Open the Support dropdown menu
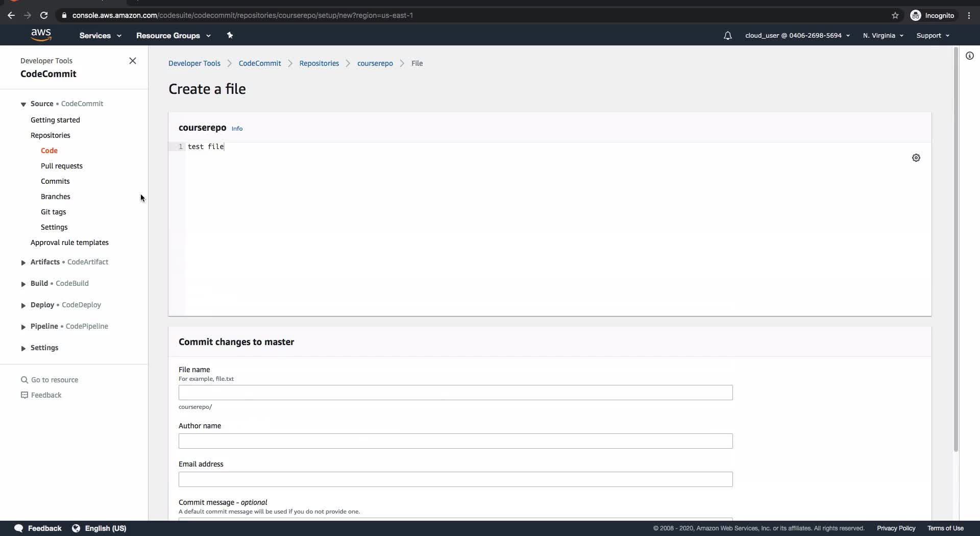Viewport: 980px width, 536px height. click(933, 36)
